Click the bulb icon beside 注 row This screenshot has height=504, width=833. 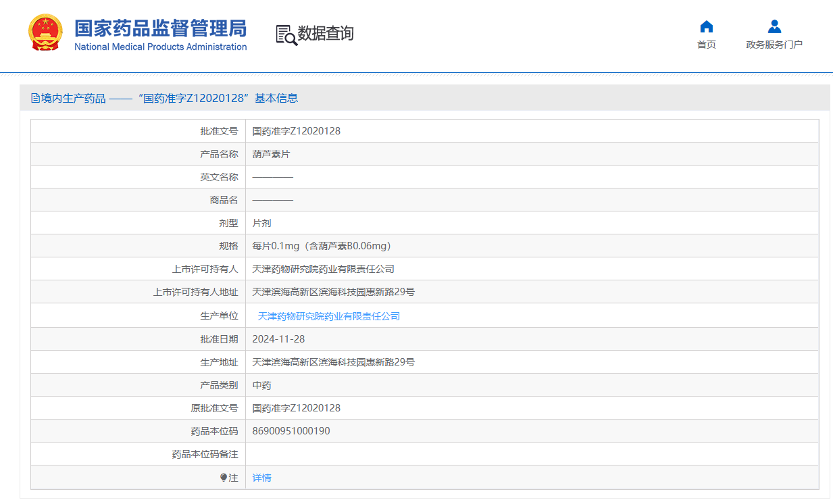click(x=224, y=478)
